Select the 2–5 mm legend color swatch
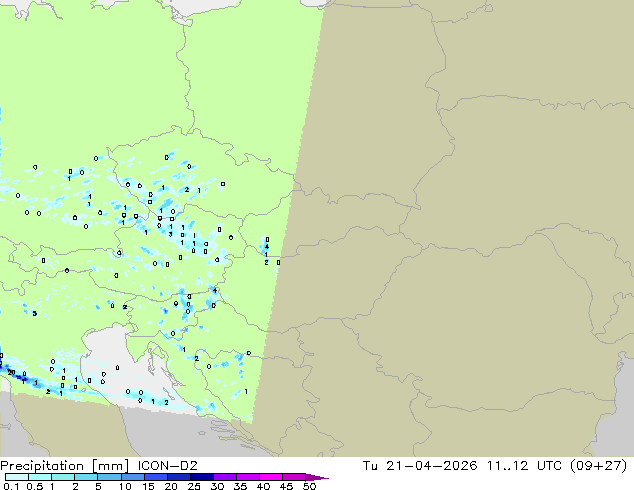 click(86, 477)
